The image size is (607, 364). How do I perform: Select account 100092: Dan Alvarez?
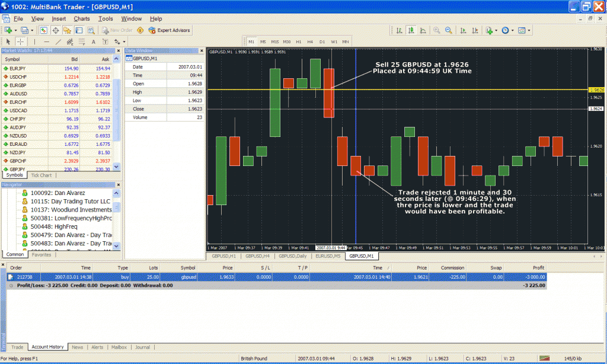coord(57,193)
